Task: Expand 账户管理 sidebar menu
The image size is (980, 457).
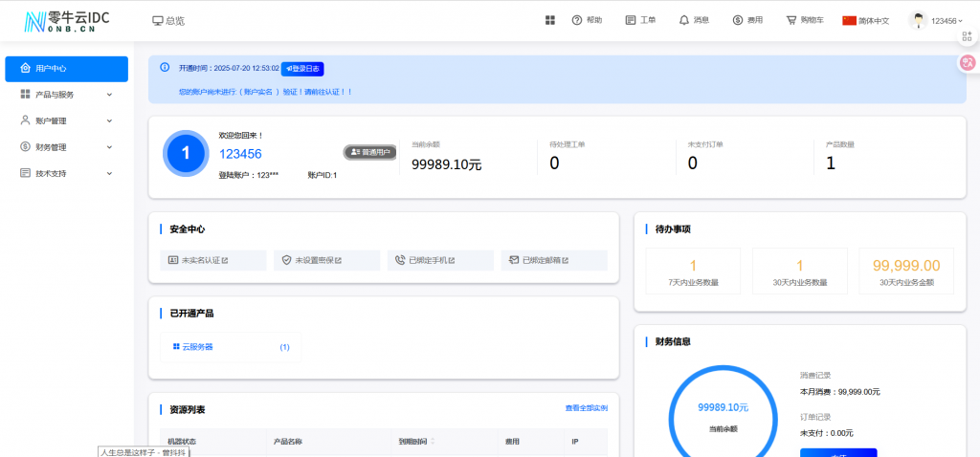Action: point(66,121)
